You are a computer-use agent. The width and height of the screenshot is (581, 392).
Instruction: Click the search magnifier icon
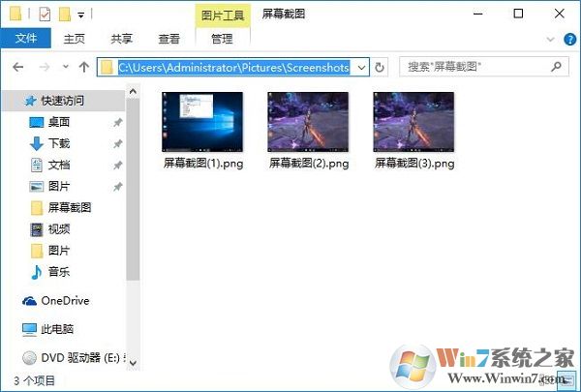[x=557, y=68]
